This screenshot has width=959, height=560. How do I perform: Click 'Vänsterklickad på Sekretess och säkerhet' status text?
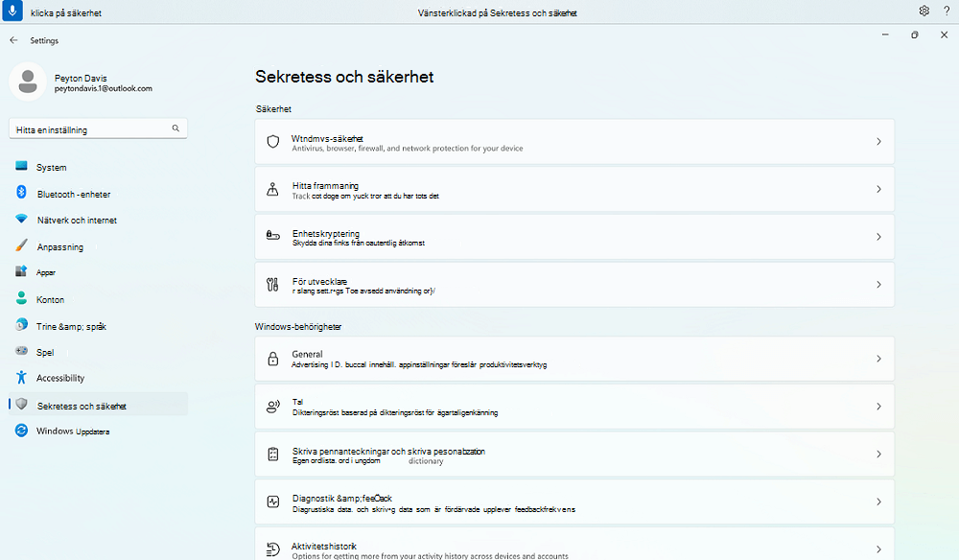(497, 12)
